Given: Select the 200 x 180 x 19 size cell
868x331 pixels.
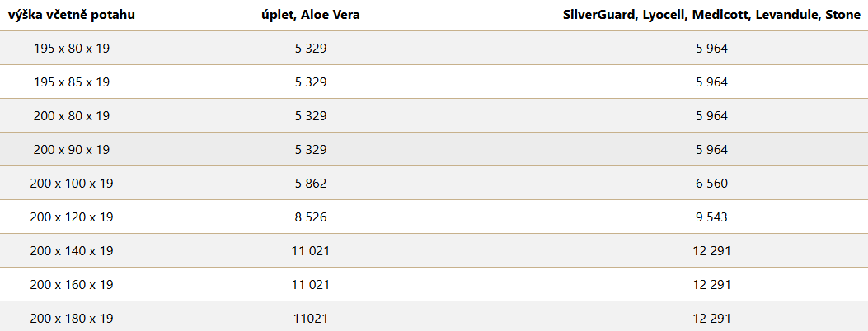Looking at the screenshot, I should click(x=72, y=318).
